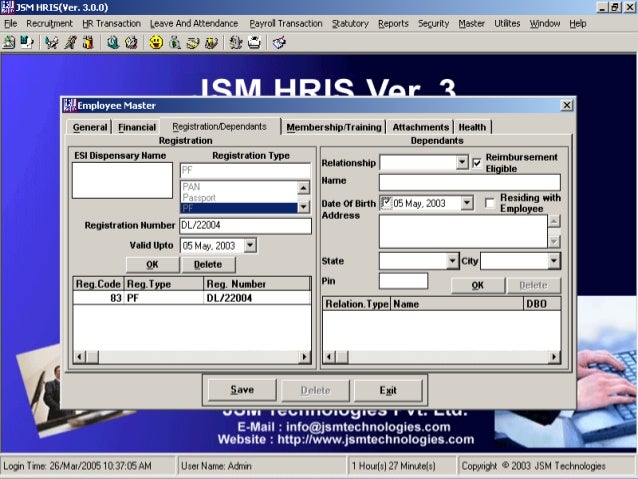Open the Relationship dropdown
Image resolution: width=638 pixels, height=479 pixels.
tap(462, 162)
